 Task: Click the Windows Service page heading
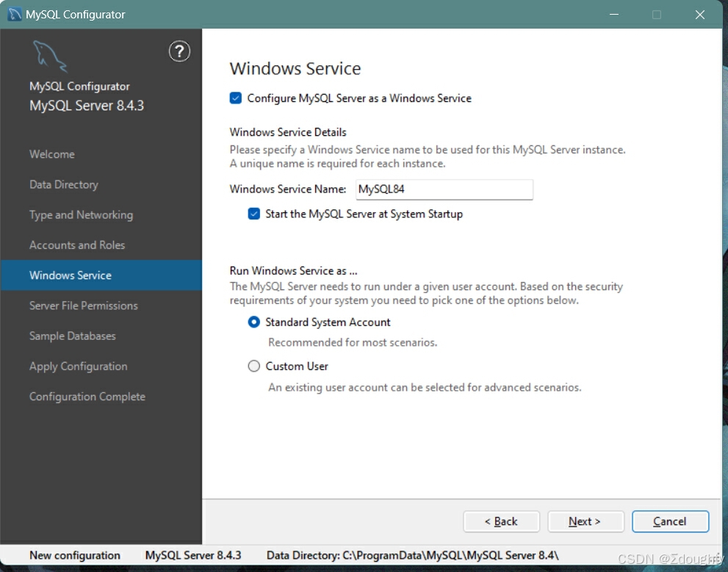click(x=295, y=69)
